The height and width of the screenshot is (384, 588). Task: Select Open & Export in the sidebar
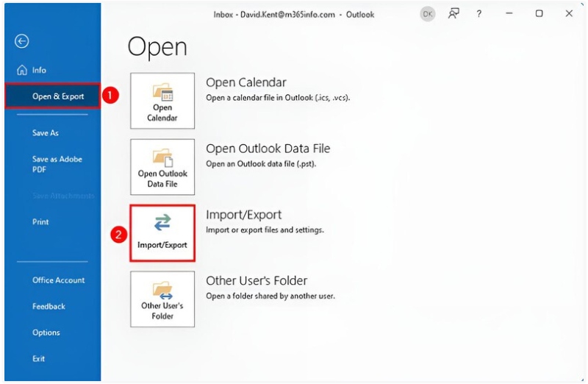click(x=53, y=96)
